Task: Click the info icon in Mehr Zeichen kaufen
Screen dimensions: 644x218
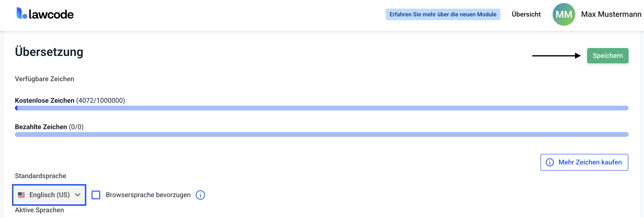Action: (x=550, y=162)
